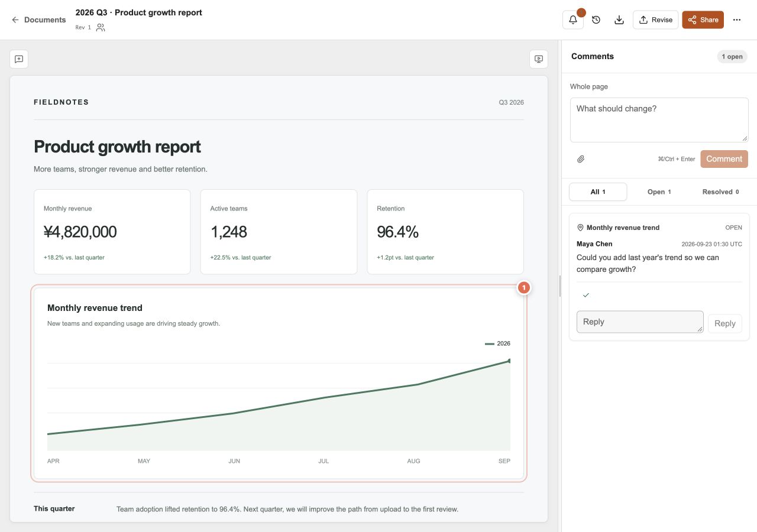Viewport: 757px width, 532px height.
Task: Focus the 'What should change?' text box
Action: [659, 120]
